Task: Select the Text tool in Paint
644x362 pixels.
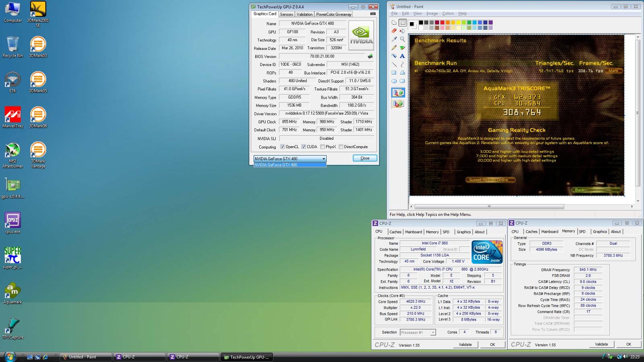Action: tap(402, 56)
